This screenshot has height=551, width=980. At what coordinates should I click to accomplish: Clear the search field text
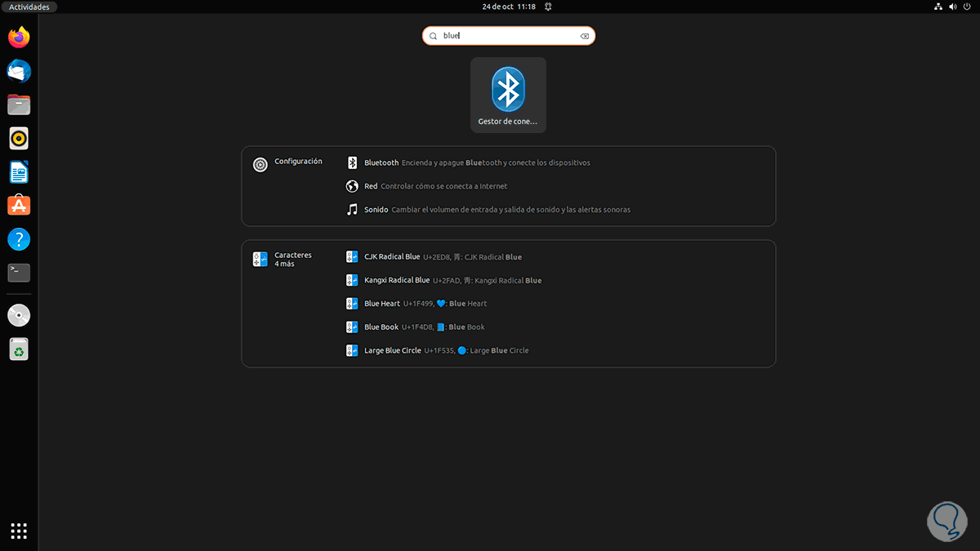click(x=585, y=36)
